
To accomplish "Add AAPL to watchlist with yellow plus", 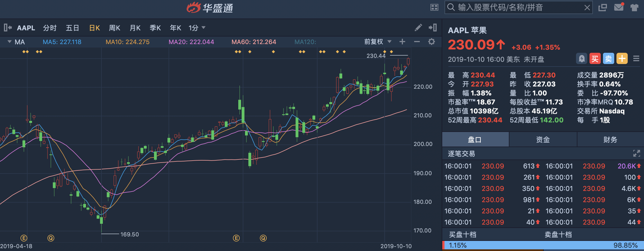I will tap(622, 59).
